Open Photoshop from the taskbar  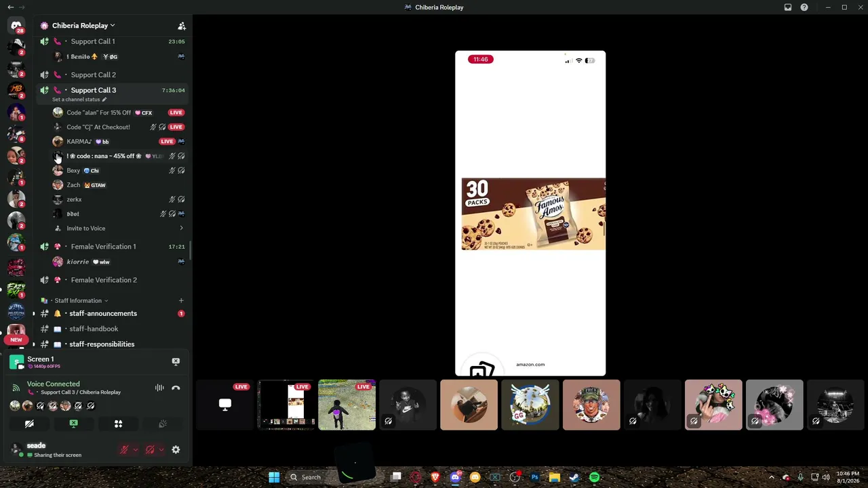(534, 477)
